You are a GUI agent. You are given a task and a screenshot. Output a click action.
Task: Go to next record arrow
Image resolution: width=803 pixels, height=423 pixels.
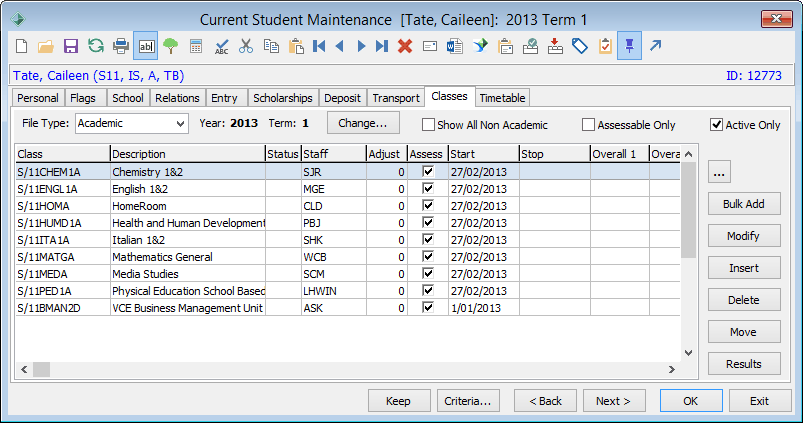pos(362,46)
